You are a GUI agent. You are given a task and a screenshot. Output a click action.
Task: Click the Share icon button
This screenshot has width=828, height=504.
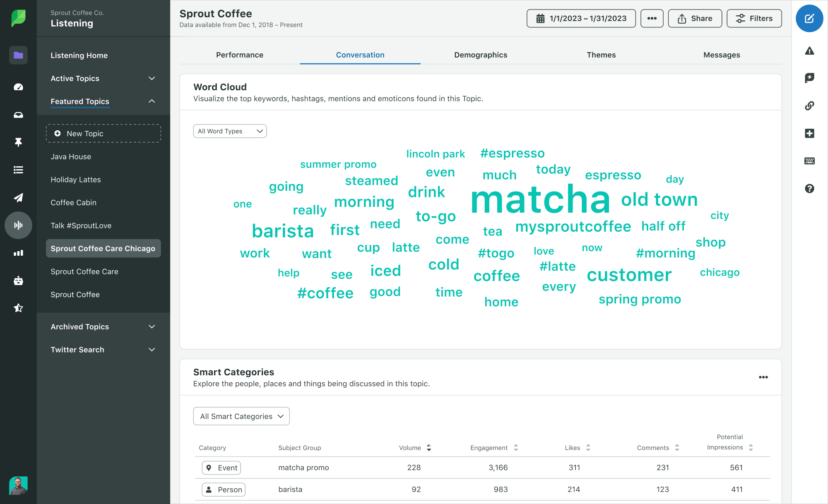(695, 18)
